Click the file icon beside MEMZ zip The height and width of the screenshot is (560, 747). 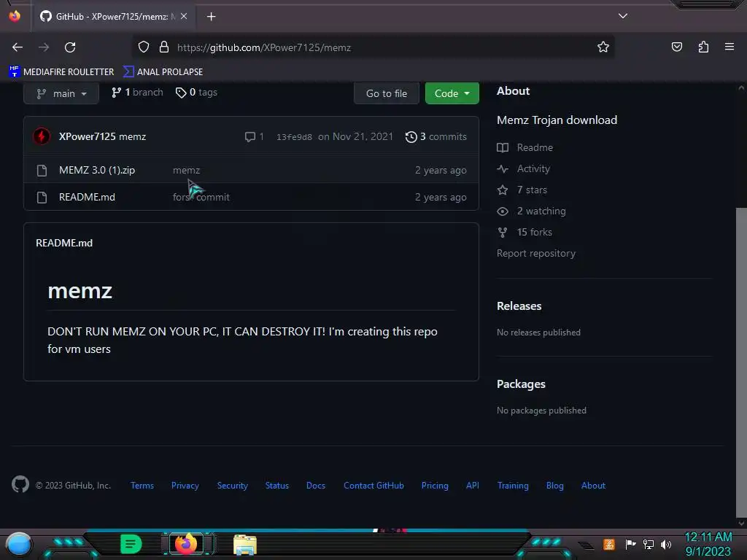42,170
